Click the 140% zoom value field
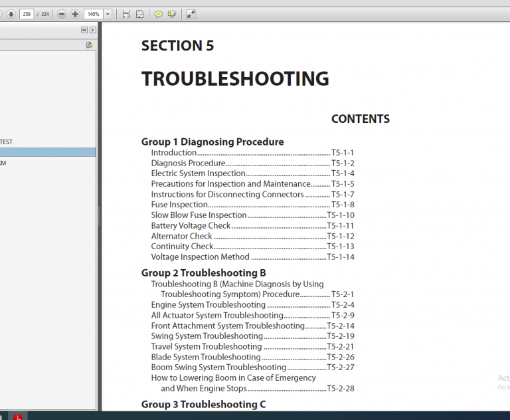Viewport: 510px width, 420px height. (92, 14)
